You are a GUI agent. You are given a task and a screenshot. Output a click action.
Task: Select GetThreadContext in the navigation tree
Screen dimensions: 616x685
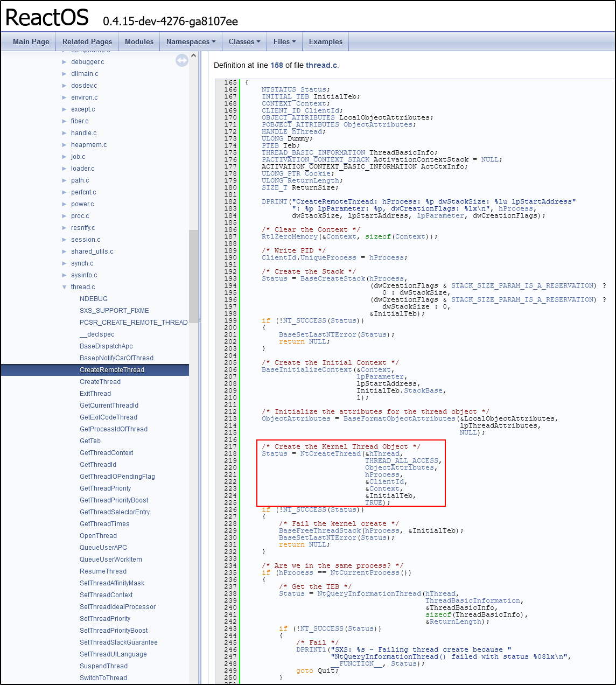[106, 453]
